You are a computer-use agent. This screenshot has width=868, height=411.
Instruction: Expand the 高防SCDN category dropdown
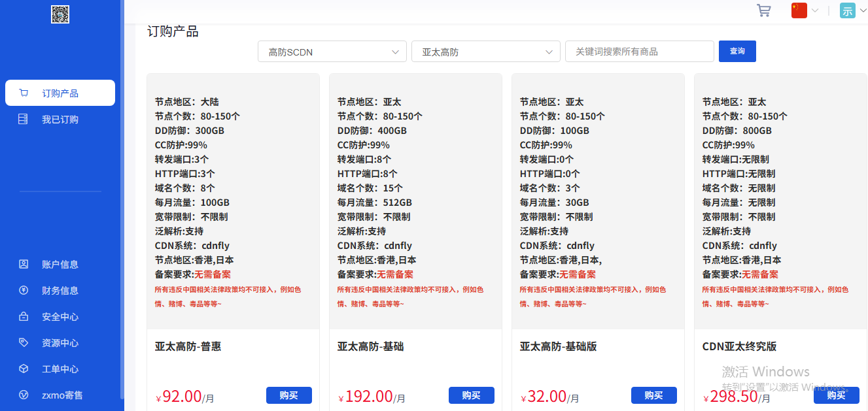pyautogui.click(x=332, y=52)
